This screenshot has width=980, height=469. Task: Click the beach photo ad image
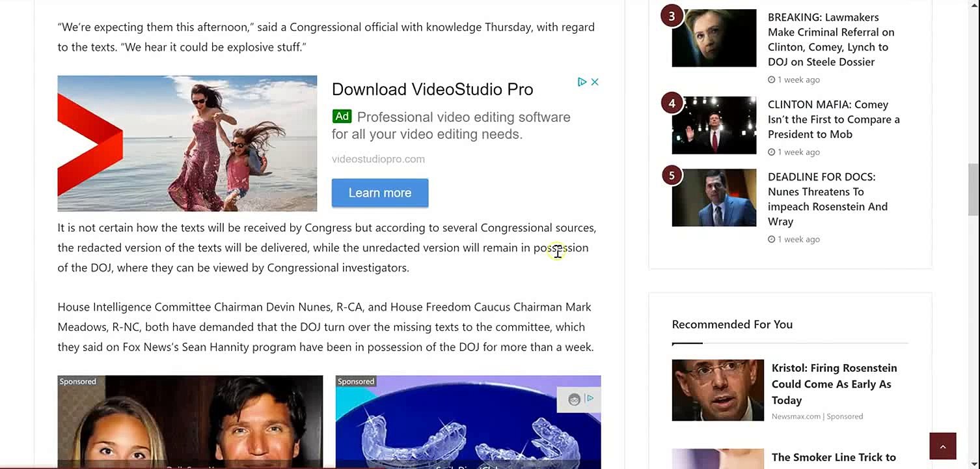tap(187, 143)
